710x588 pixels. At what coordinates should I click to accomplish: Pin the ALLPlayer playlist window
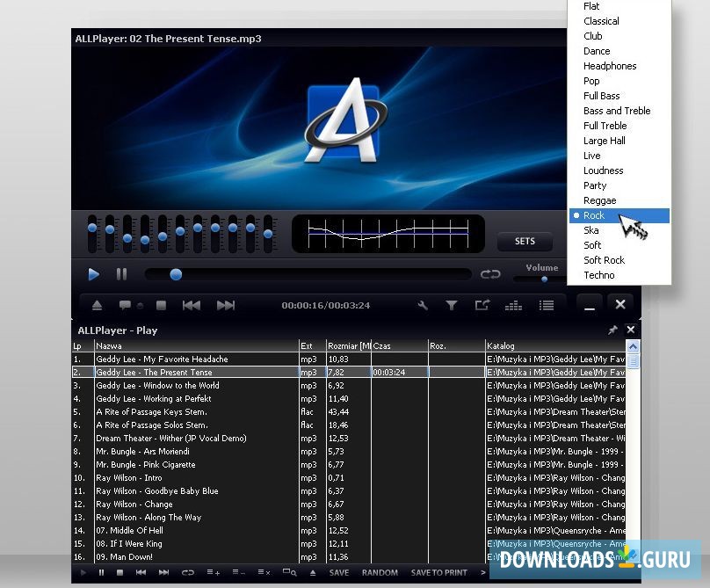tap(612, 330)
